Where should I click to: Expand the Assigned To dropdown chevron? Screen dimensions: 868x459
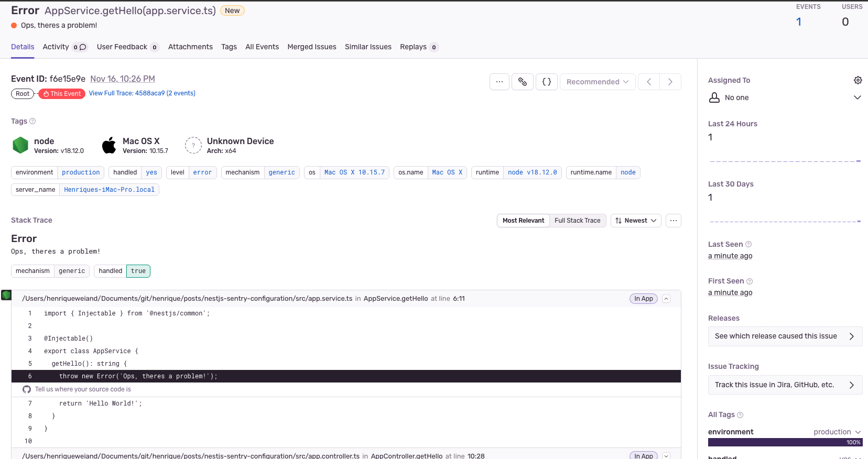click(858, 97)
